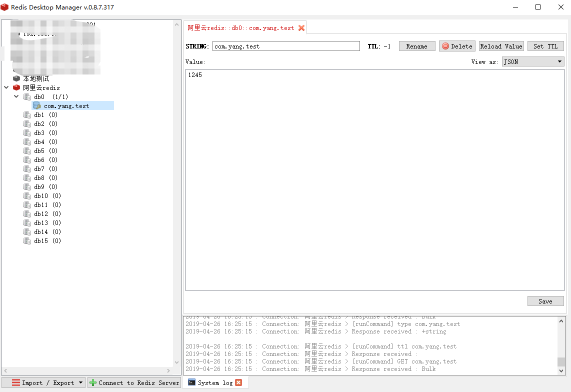The height and width of the screenshot is (392, 571).
Task: Click the tree panel scroll down arrow
Action: 176,362
